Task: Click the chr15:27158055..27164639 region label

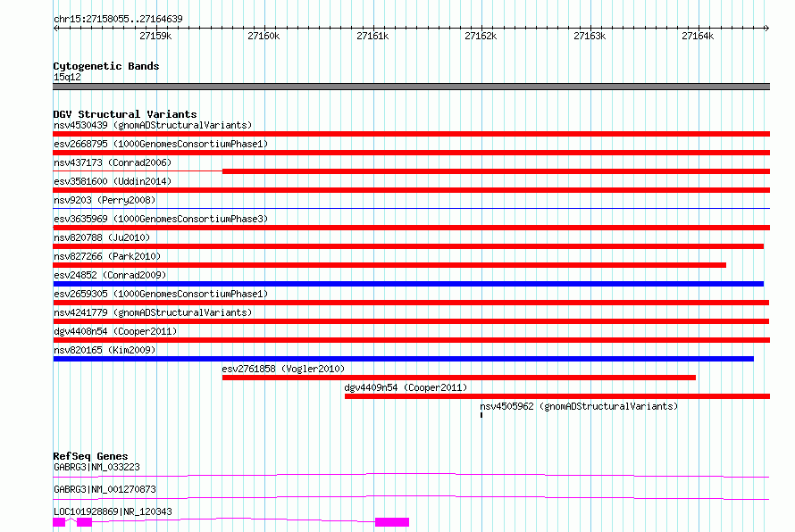Action: [118, 19]
